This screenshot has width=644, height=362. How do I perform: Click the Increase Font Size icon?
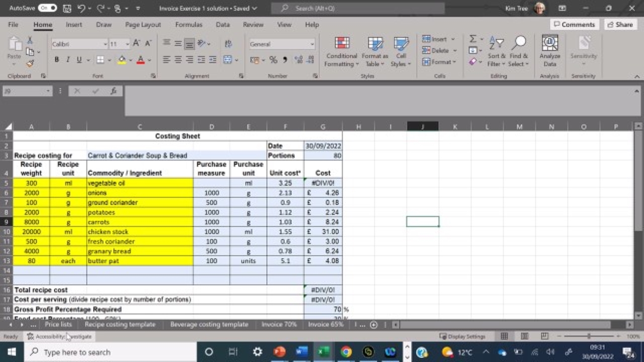pyautogui.click(x=136, y=44)
